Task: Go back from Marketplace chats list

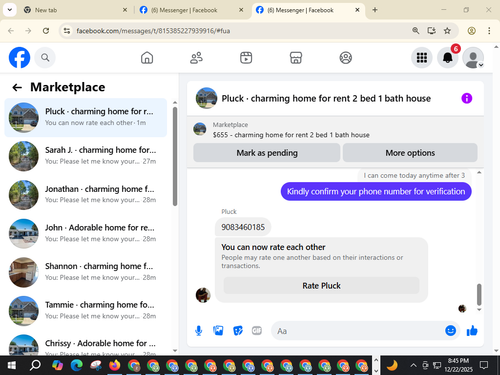Action: 17,87
